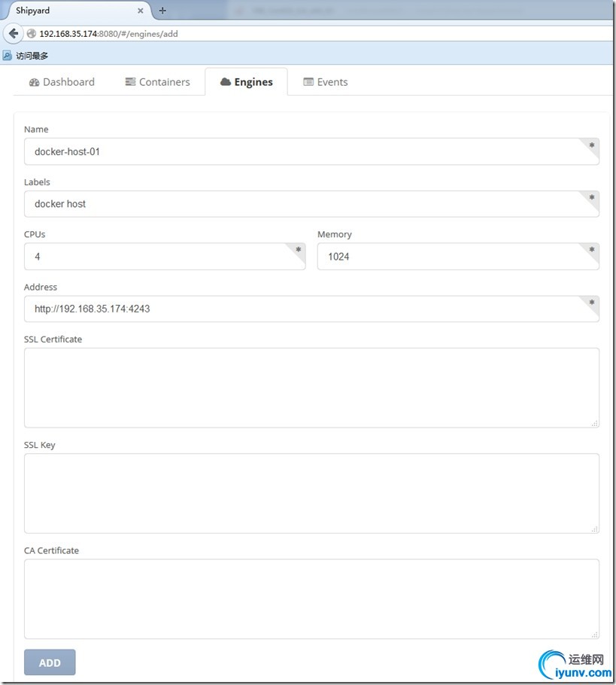Click the Containers list icon

pyautogui.click(x=130, y=82)
